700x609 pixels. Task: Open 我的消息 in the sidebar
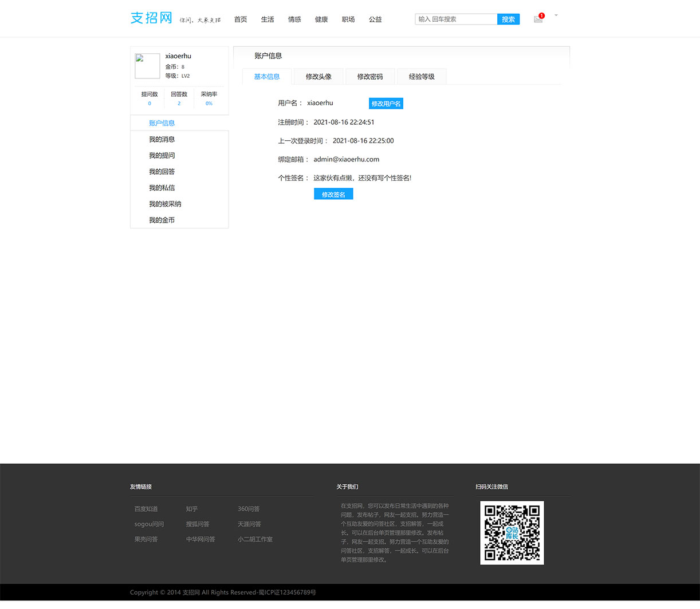(162, 139)
